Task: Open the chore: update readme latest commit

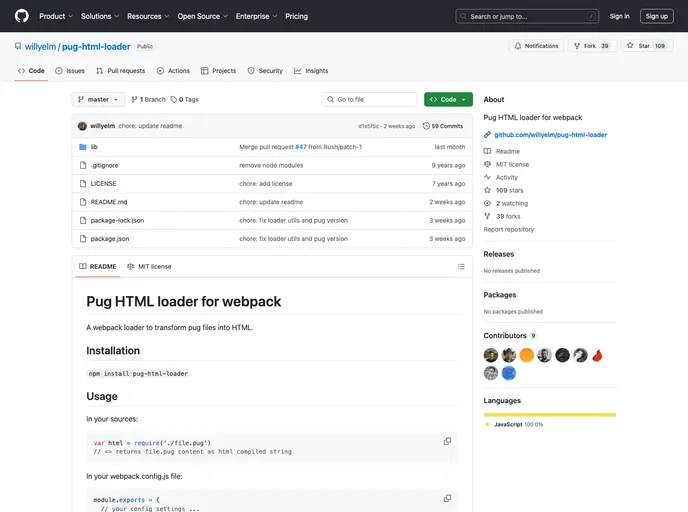Action: (x=150, y=126)
